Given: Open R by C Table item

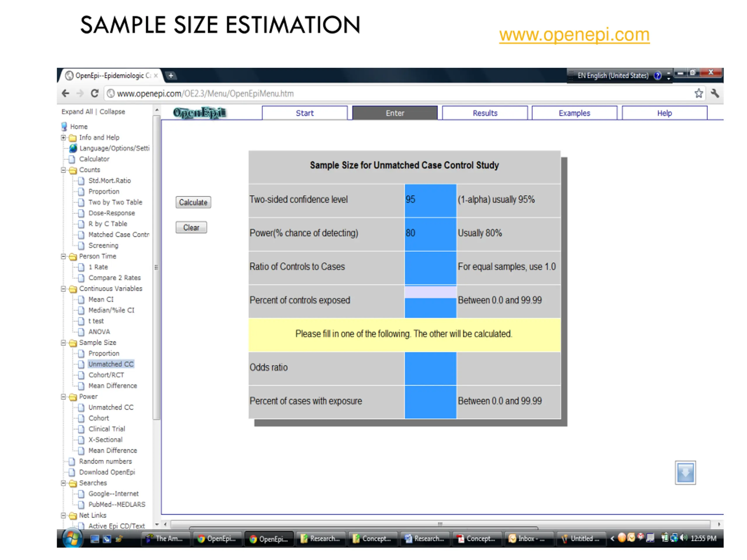Looking at the screenshot, I should tap(108, 224).
